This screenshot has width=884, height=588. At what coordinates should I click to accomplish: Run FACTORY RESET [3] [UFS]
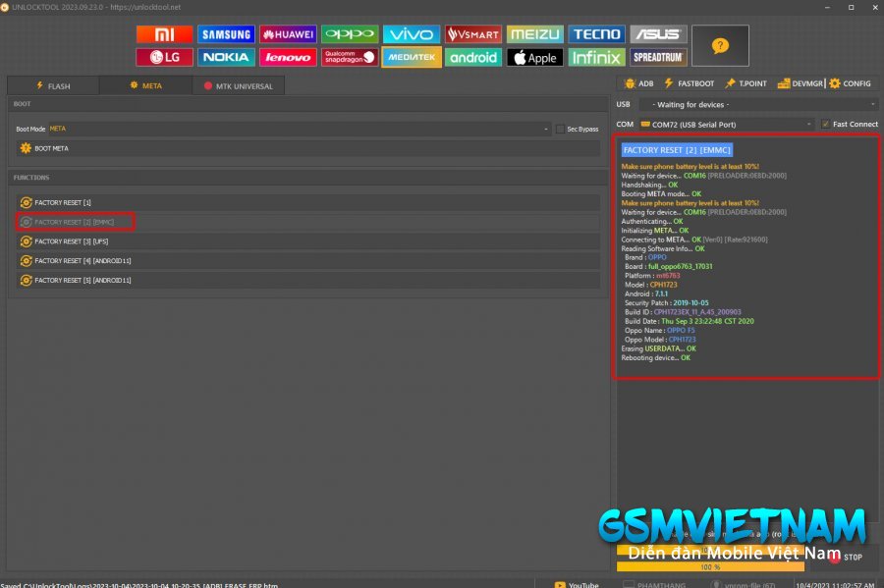307,241
